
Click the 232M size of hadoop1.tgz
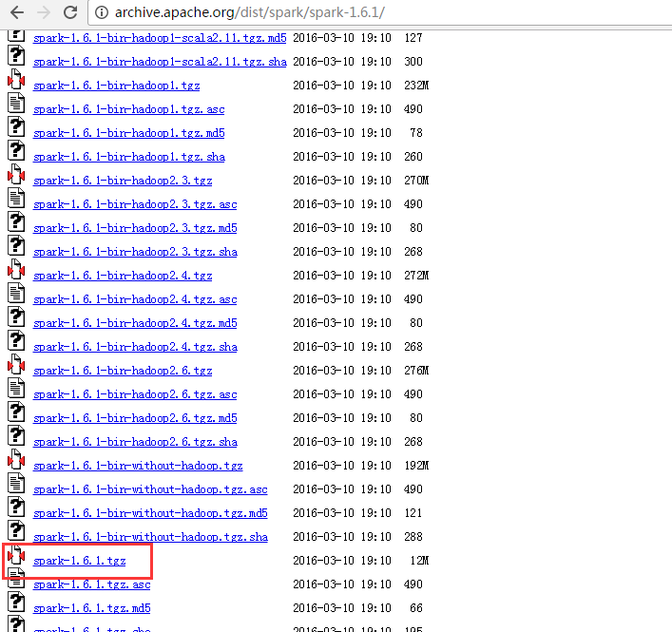[416, 86]
